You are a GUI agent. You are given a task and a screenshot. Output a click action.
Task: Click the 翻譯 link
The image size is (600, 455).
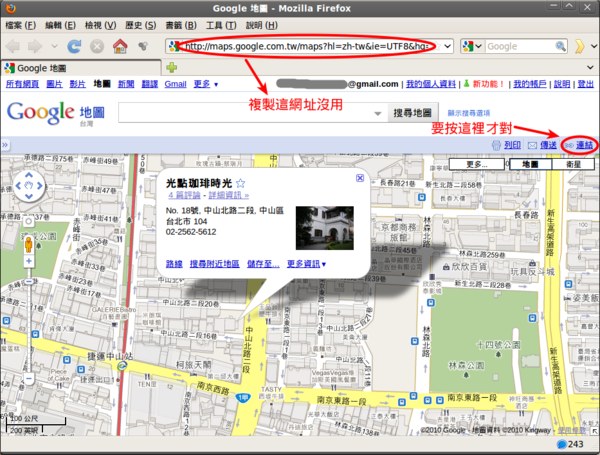[150, 84]
